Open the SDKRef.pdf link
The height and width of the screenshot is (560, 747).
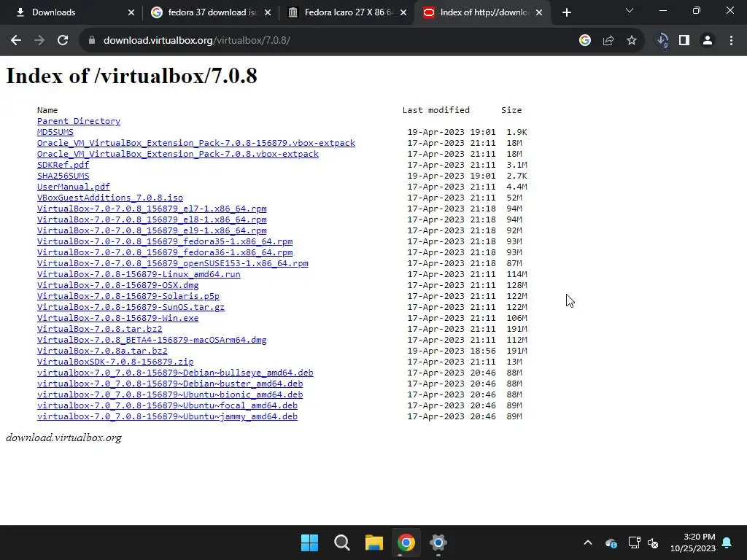point(63,165)
